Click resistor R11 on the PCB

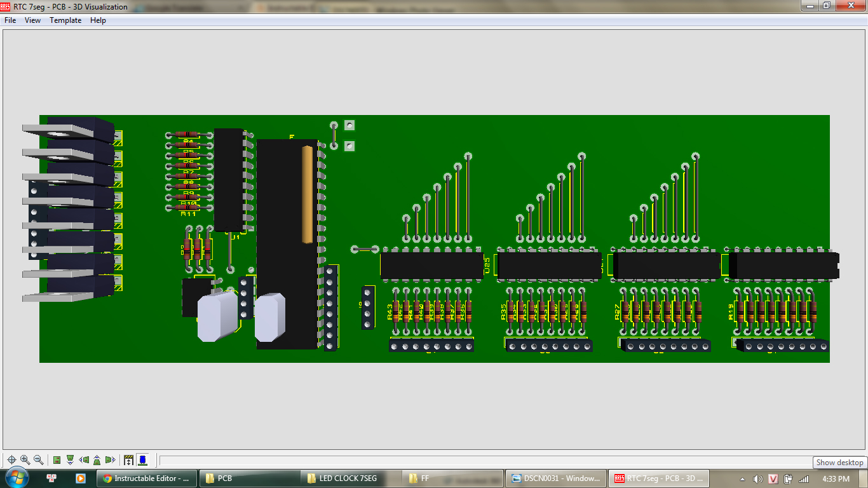tap(189, 207)
